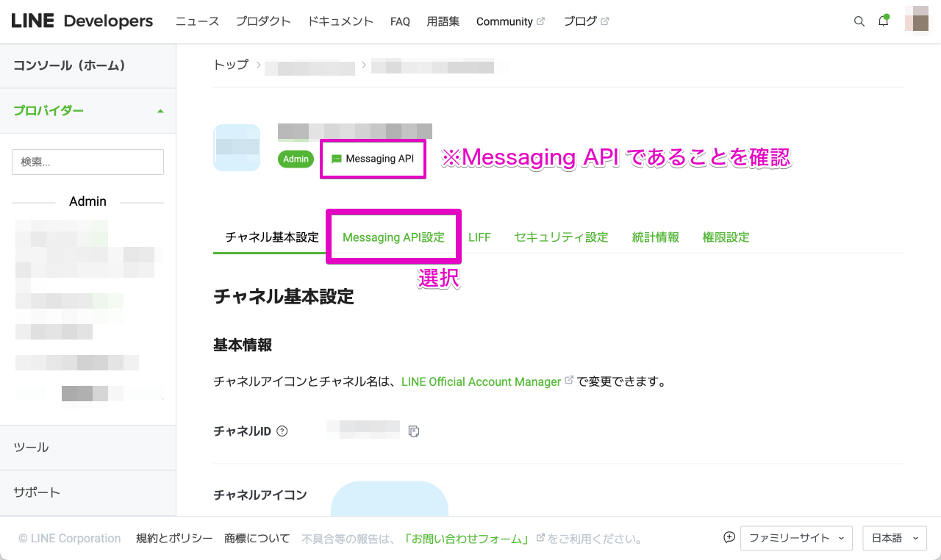Viewport: 941px width, 560px height.
Task: Click the Admin badge
Action: click(296, 159)
